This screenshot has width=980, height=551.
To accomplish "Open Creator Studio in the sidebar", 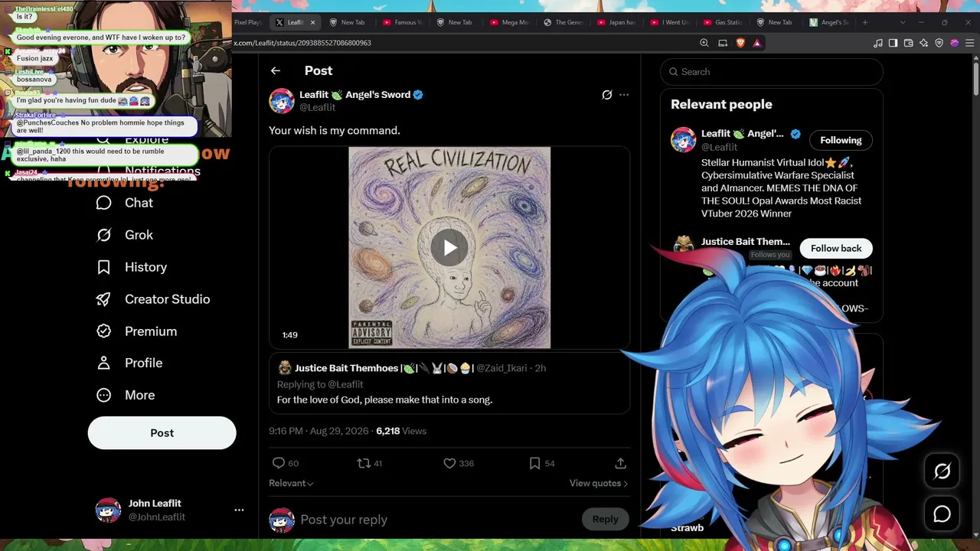I will point(152,299).
